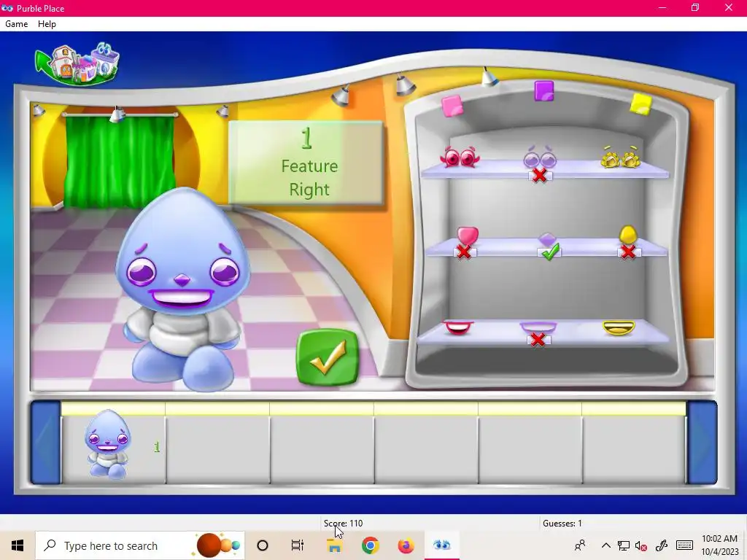Select the yellow mouth on the bottom shelf
Screen dimensions: 747x560
tap(619, 327)
